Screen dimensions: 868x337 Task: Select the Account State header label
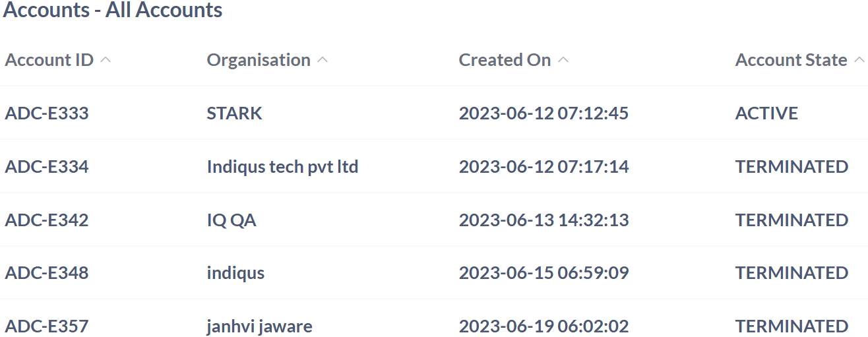pyautogui.click(x=791, y=60)
